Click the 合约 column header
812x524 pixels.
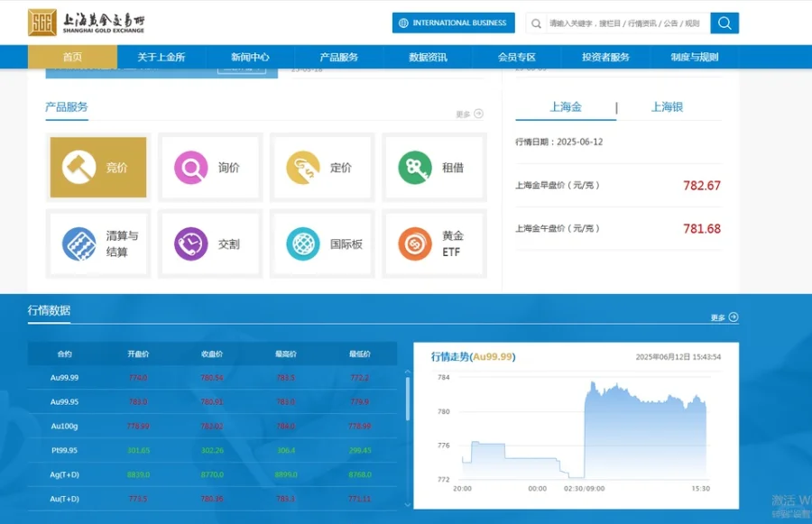[64, 354]
